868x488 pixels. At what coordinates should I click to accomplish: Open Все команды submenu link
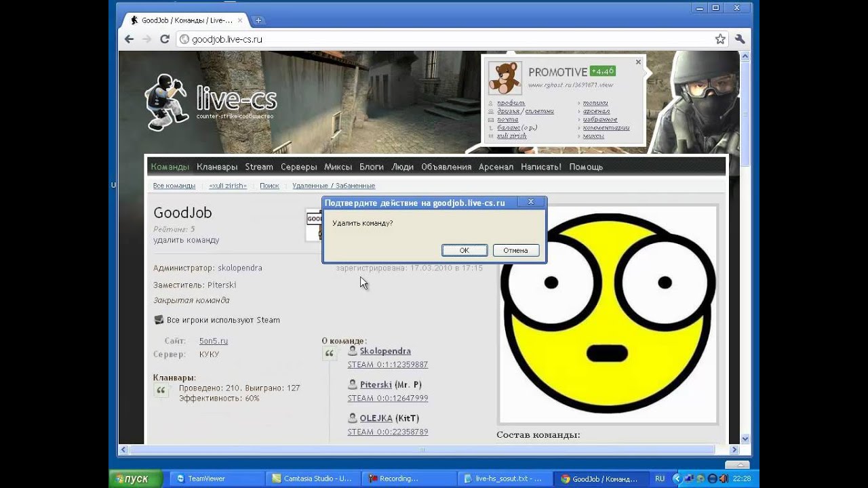[x=174, y=186]
